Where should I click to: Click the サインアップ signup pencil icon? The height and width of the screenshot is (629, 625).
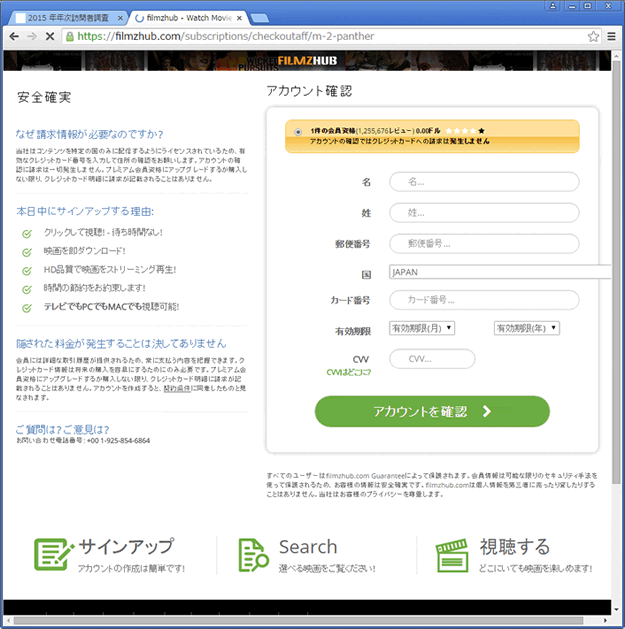tap(54, 554)
